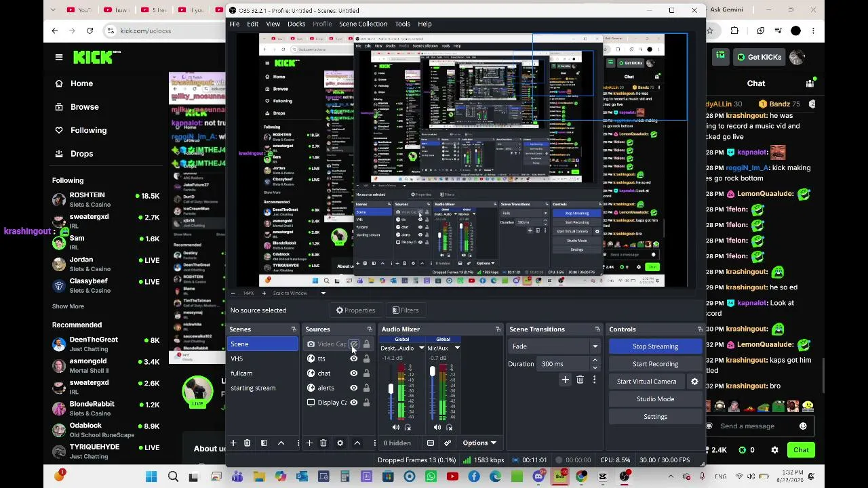
Task: Hide the Display Capture source
Action: [353, 403]
